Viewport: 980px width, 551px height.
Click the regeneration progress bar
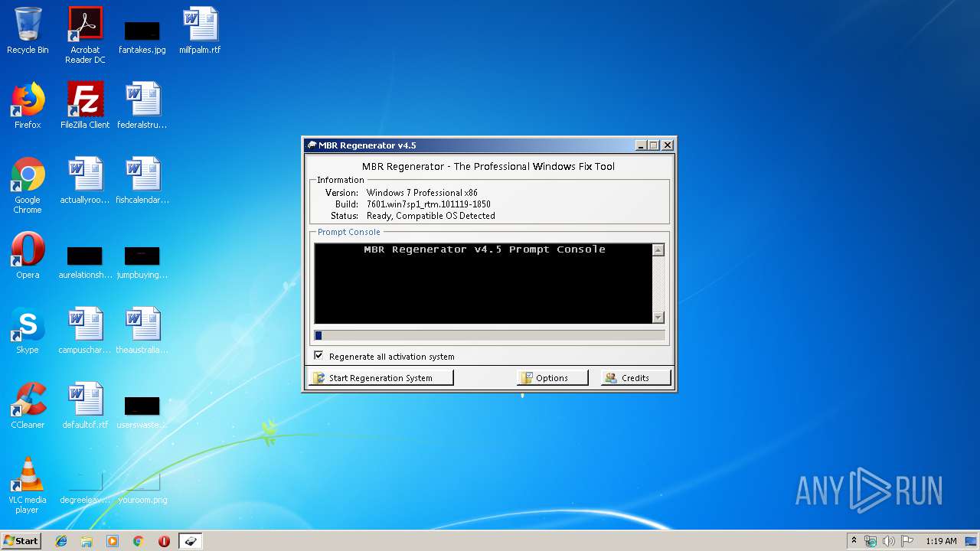[489, 335]
